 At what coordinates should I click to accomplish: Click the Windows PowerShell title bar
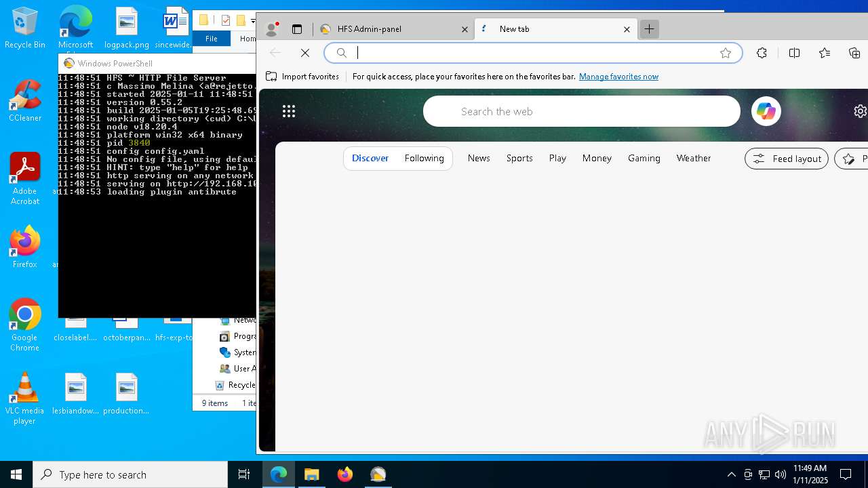point(157,63)
